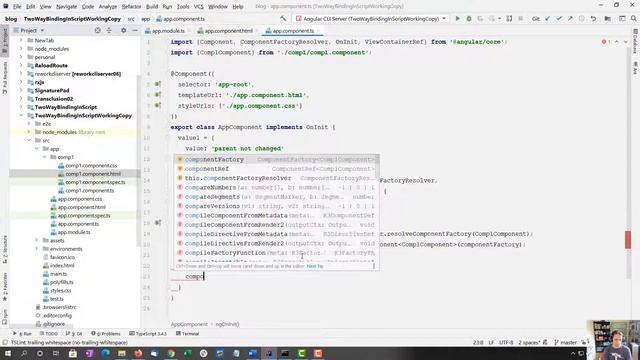
Task: Open the Project view dropdown arrow
Action: coord(42,30)
